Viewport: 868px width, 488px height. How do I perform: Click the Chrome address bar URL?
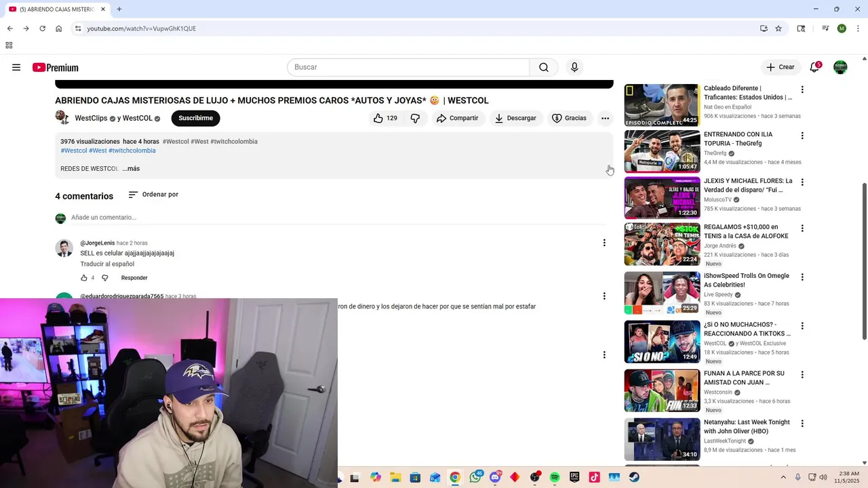pyautogui.click(x=141, y=28)
